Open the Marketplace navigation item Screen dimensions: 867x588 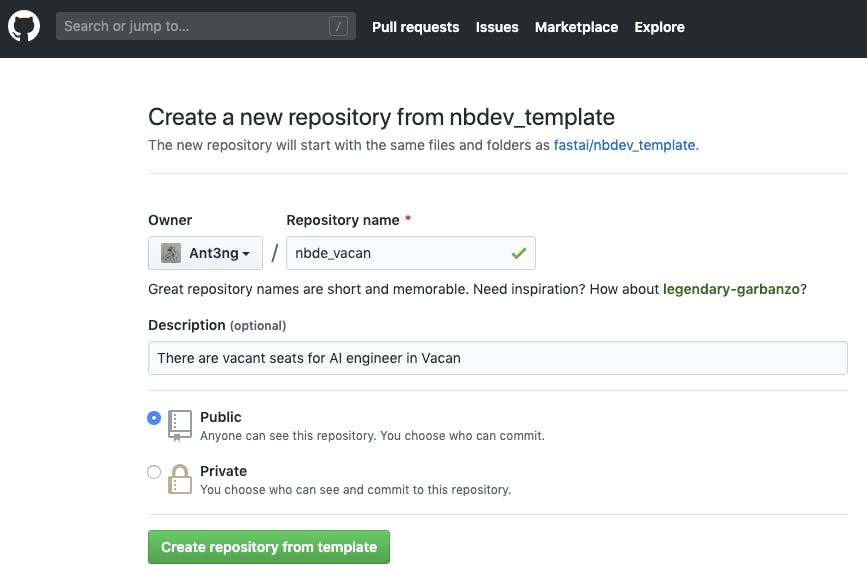point(576,27)
